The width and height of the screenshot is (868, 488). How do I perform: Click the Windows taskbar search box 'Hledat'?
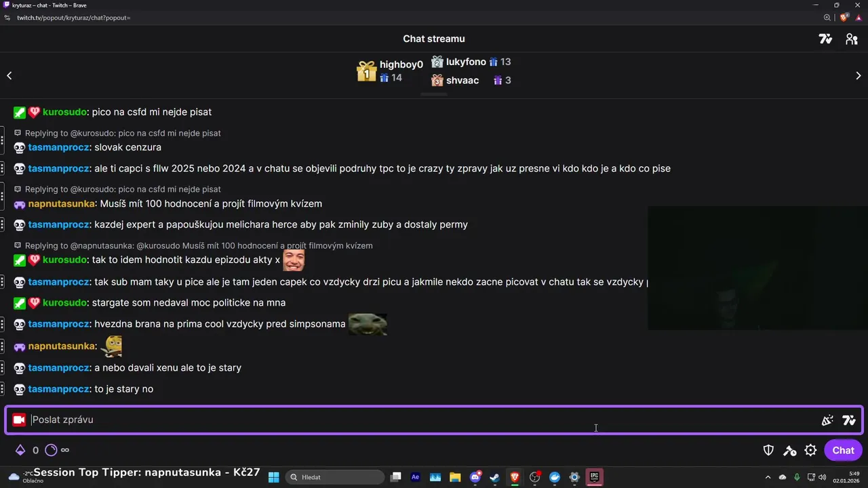pyautogui.click(x=335, y=477)
